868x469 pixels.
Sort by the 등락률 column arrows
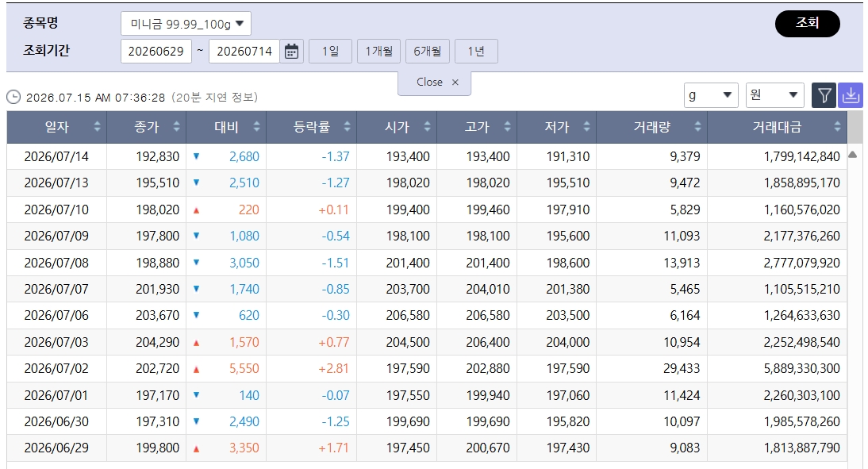(x=347, y=127)
